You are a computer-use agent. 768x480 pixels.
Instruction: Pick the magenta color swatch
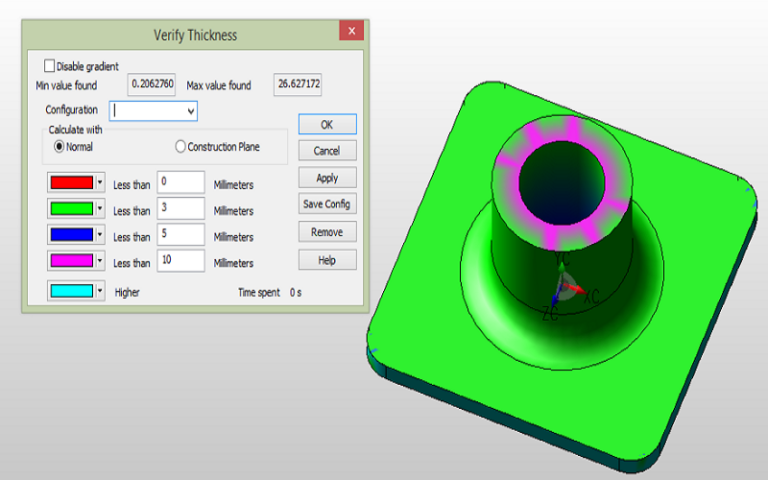(72, 260)
